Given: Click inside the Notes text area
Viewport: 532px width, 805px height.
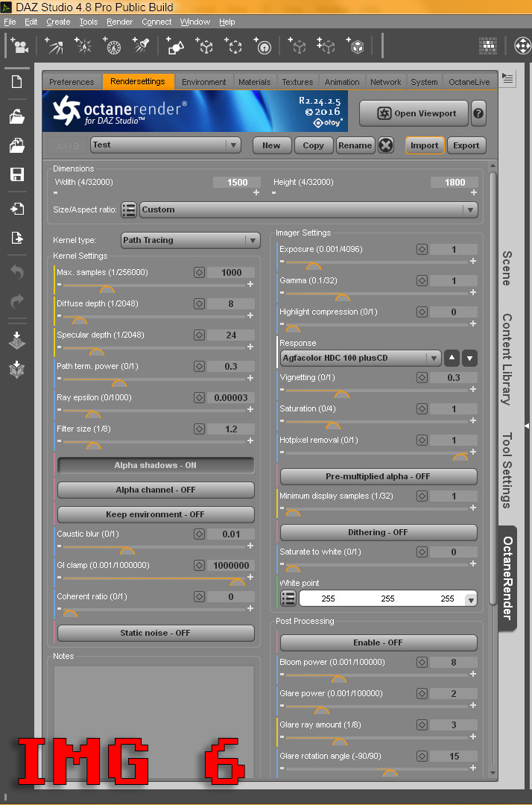Looking at the screenshot, I should pos(154,722).
